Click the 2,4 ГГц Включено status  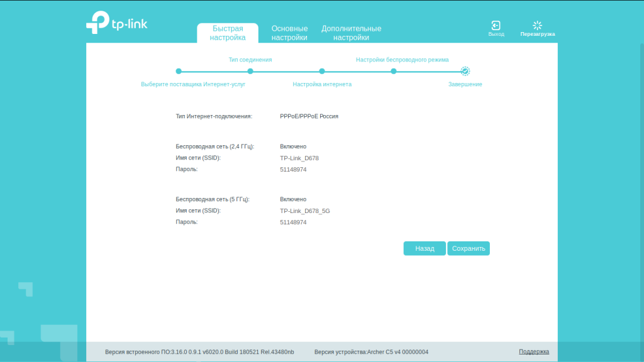coord(293,146)
